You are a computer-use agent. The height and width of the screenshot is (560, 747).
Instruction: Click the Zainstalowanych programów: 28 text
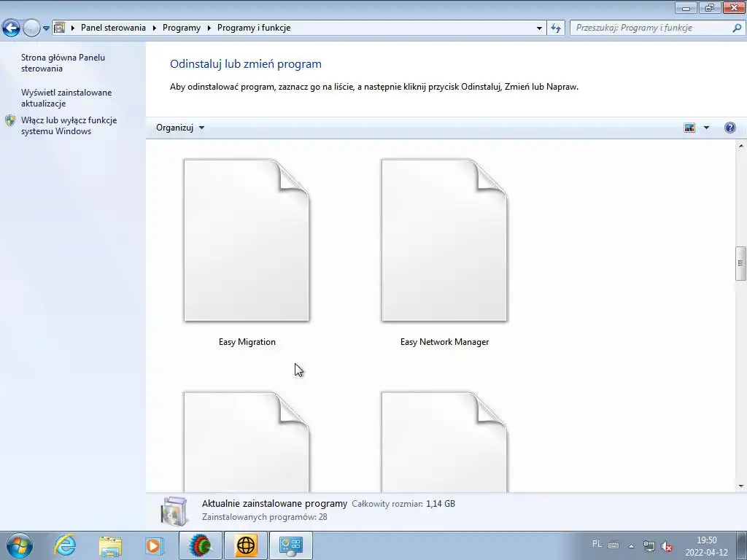264,517
